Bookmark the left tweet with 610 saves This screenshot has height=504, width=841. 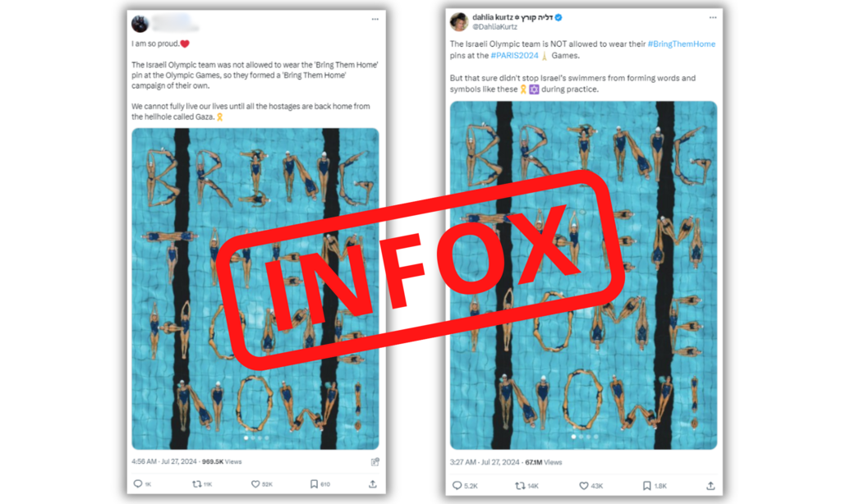click(x=314, y=483)
